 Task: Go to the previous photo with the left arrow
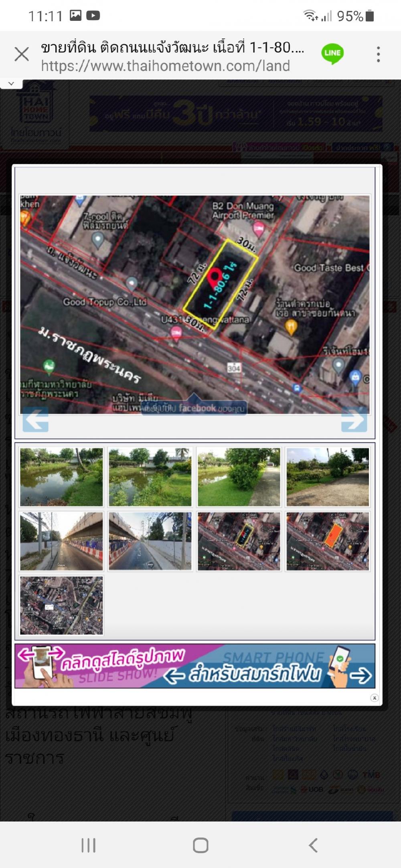tap(36, 419)
